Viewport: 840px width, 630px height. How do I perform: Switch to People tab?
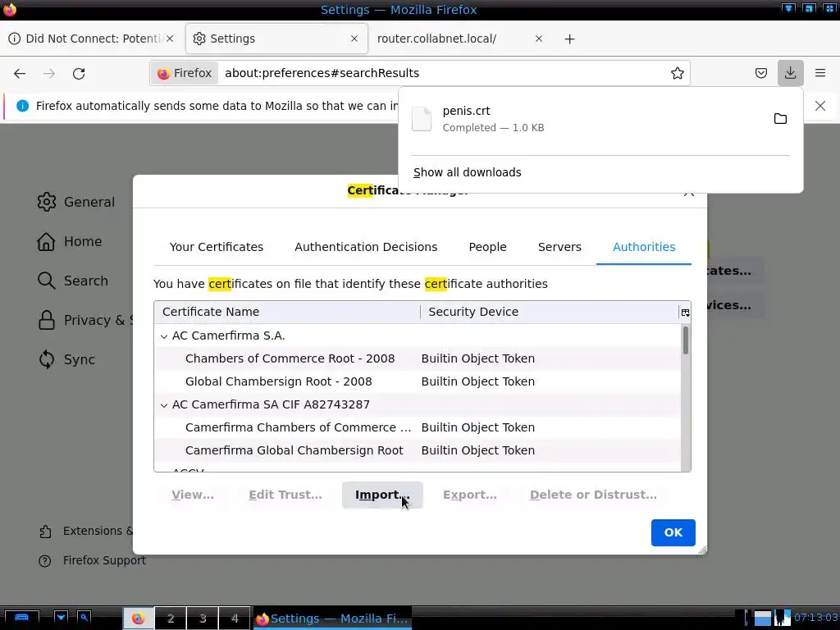[x=487, y=247]
